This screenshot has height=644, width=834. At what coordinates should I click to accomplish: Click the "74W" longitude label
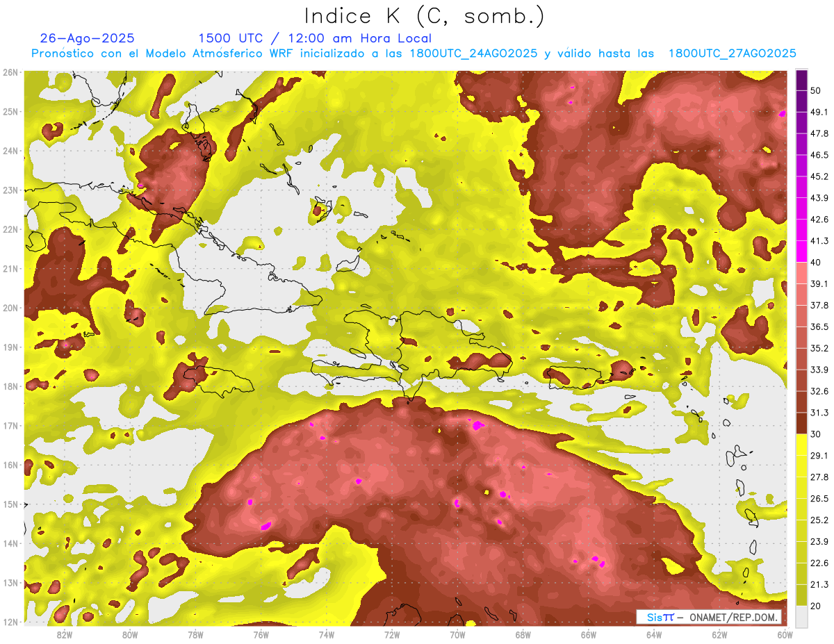click(327, 635)
